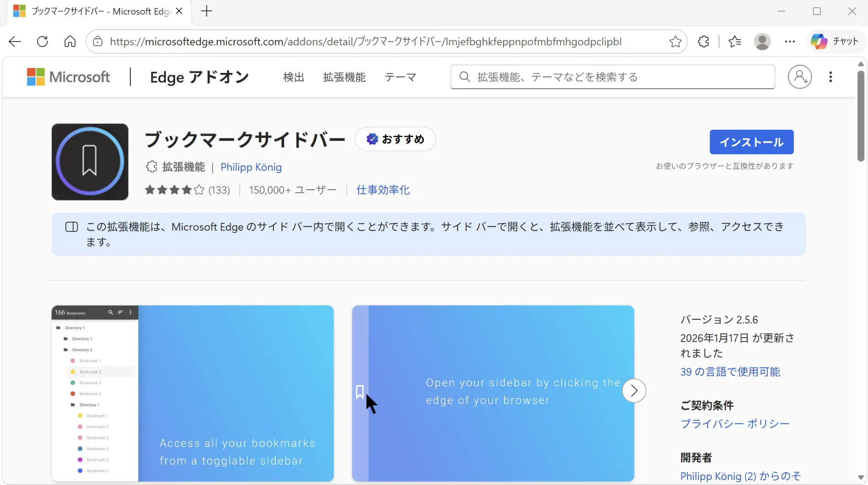View site information lock icon
The width and height of the screenshot is (868, 485).
point(98,42)
